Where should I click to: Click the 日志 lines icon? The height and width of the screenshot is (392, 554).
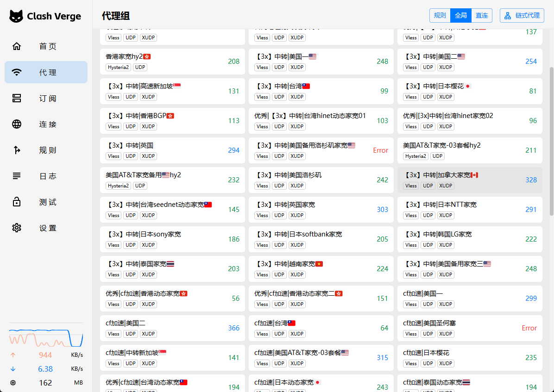[x=17, y=176]
